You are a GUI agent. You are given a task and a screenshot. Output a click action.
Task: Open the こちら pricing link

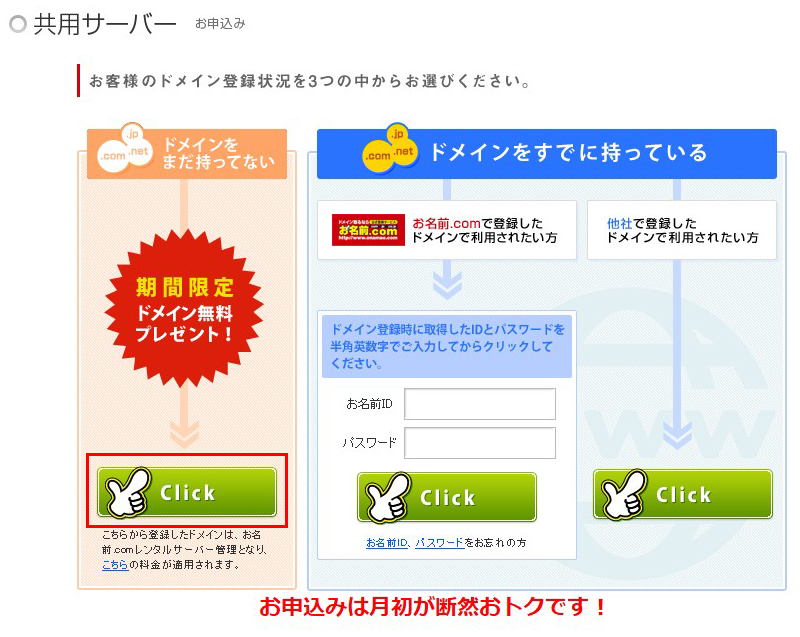115,565
